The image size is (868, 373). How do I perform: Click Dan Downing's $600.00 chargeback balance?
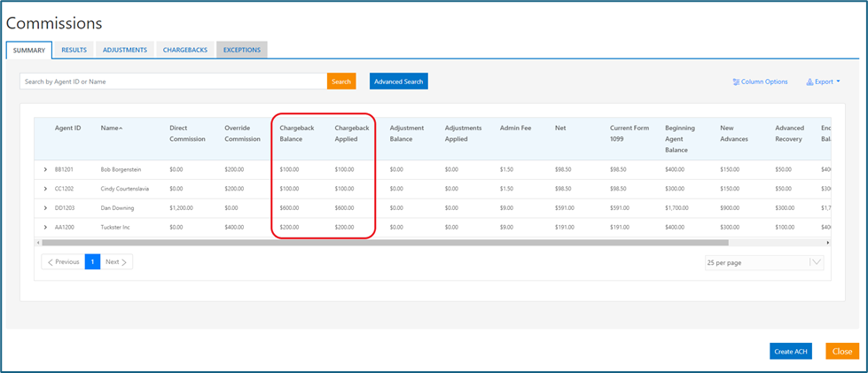289,208
